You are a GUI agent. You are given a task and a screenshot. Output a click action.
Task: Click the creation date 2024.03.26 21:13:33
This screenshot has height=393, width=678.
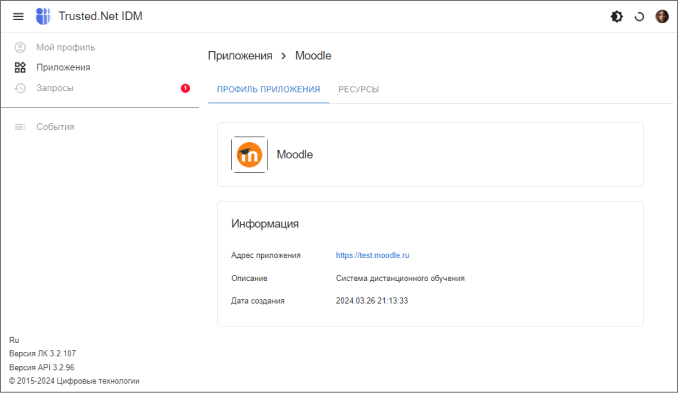[x=372, y=301]
